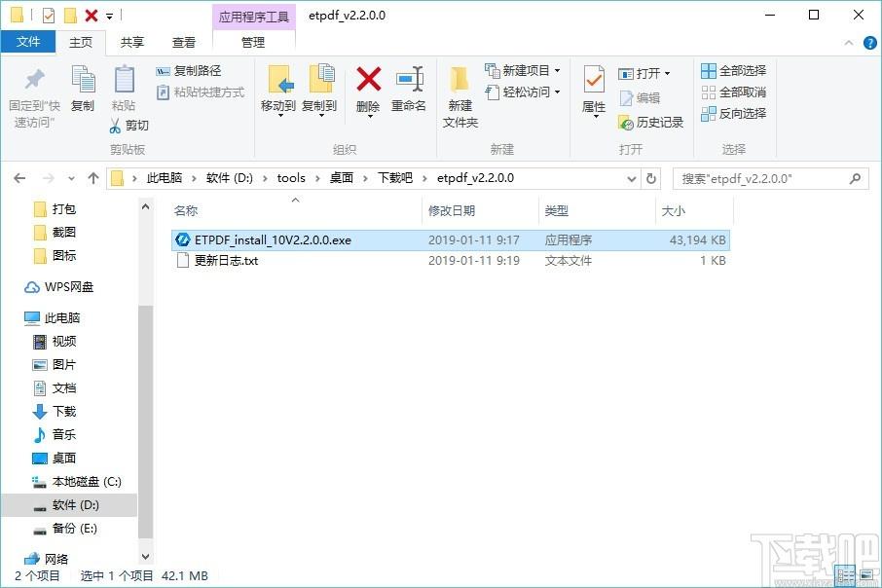
Task: Open 图片 in navigation pane
Action: tap(55, 365)
